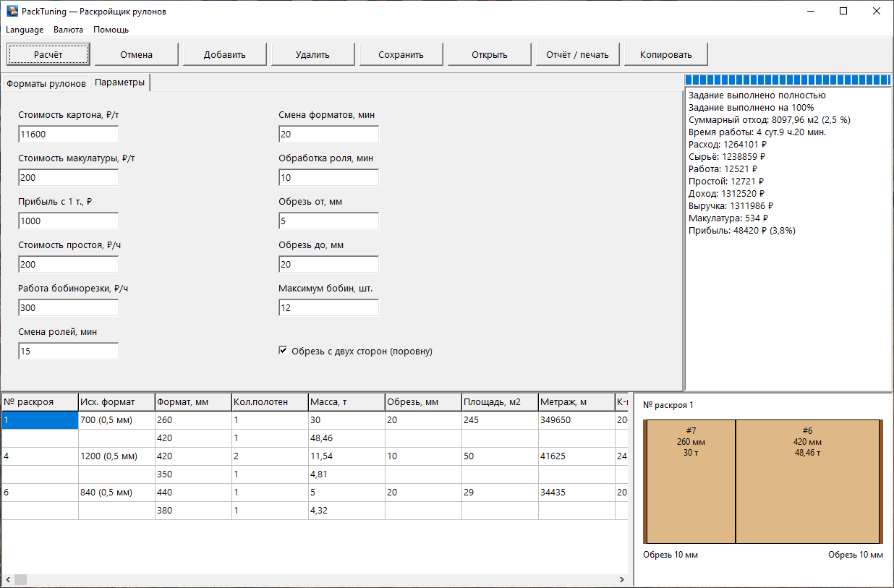
Task: Click the Сохранить button
Action: click(401, 54)
